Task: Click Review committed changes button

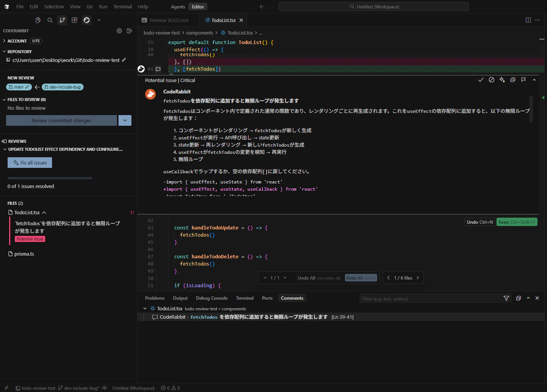Action: (62, 120)
